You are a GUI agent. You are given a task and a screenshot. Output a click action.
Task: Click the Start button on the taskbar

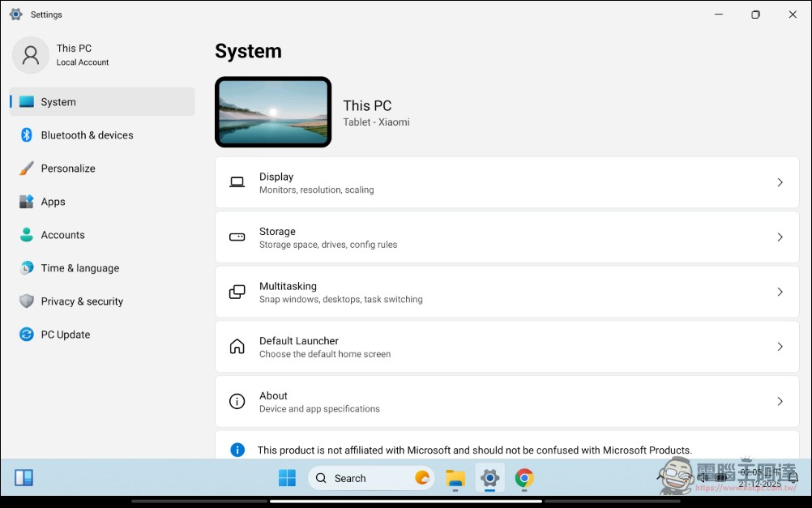pyautogui.click(x=287, y=478)
